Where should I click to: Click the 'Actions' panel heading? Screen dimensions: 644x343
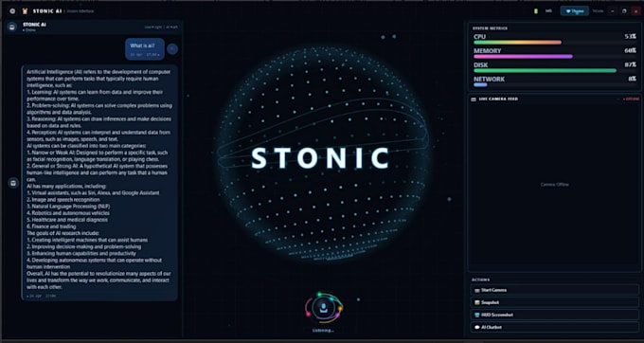480,280
